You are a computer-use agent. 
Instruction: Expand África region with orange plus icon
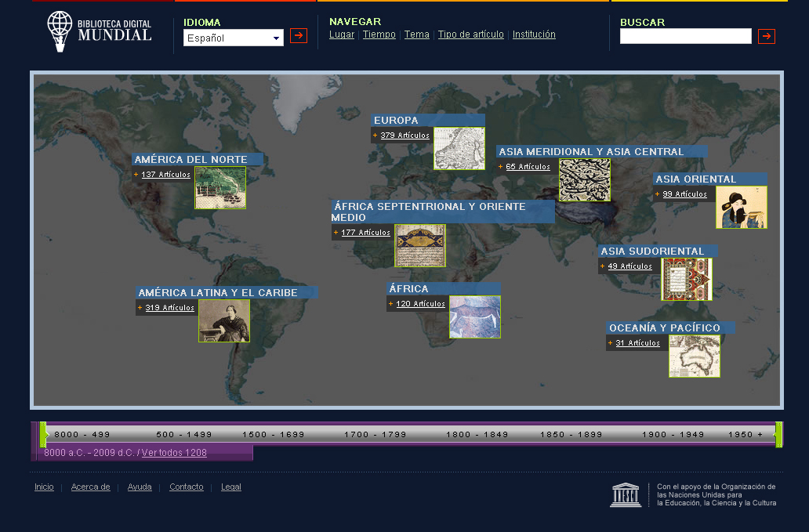(x=390, y=304)
